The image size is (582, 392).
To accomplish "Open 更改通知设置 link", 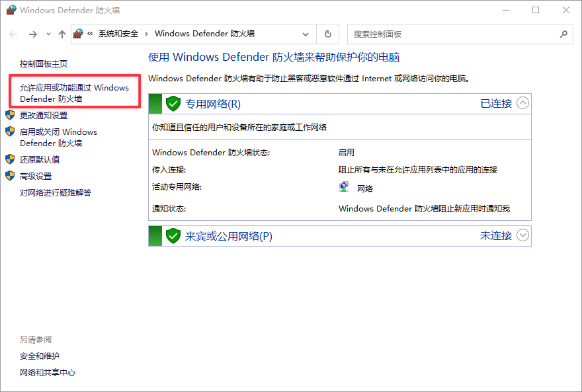I will [x=44, y=116].
